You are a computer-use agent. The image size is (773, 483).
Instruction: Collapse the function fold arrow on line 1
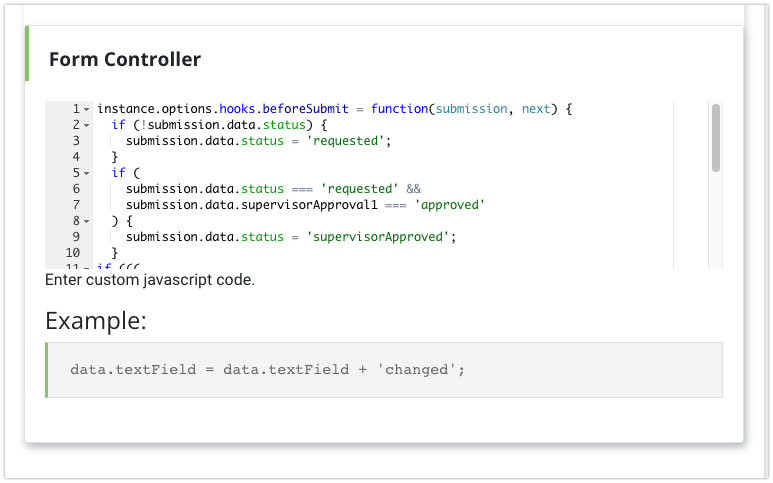click(x=87, y=109)
